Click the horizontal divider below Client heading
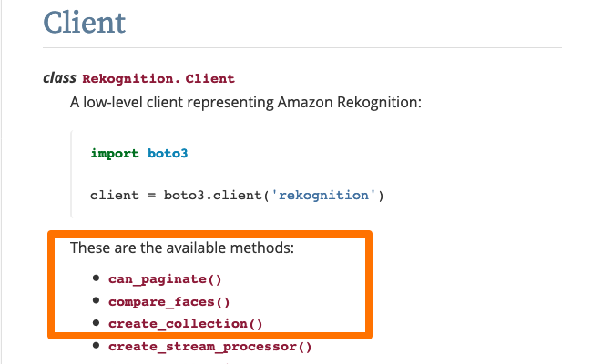The height and width of the screenshot is (364, 592). coord(302,48)
